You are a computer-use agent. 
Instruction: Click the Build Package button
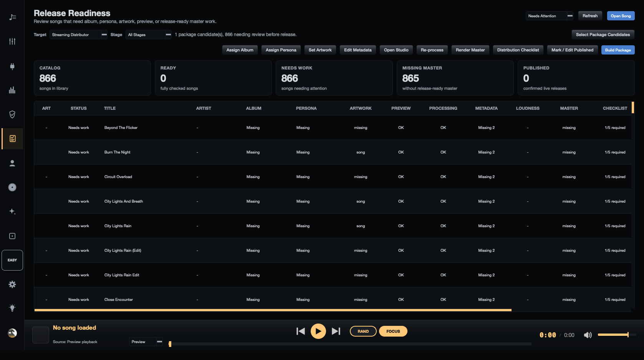click(618, 50)
